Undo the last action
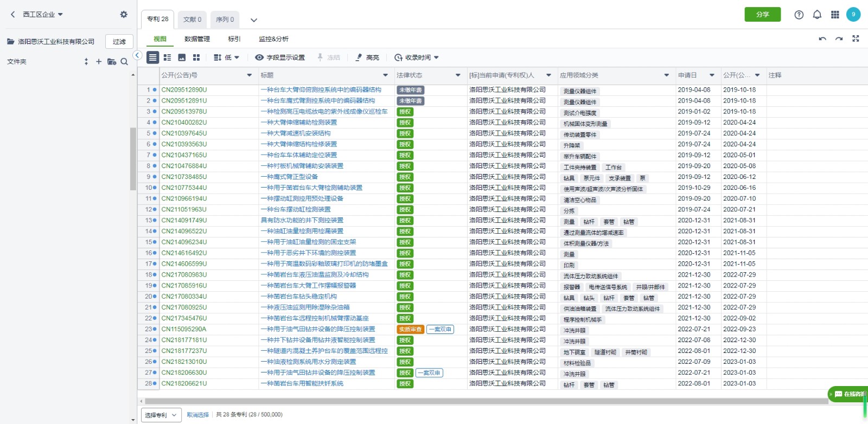Image resolution: width=868 pixels, height=424 pixels. click(822, 39)
